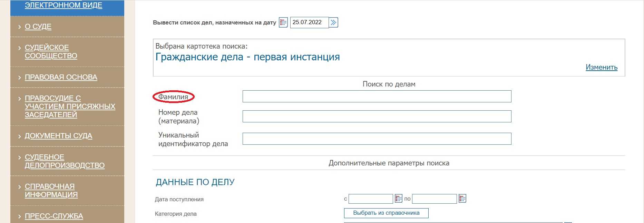Open calendar icon for receipt date 'по' field
Screen dimensions: 644x223
(462, 199)
